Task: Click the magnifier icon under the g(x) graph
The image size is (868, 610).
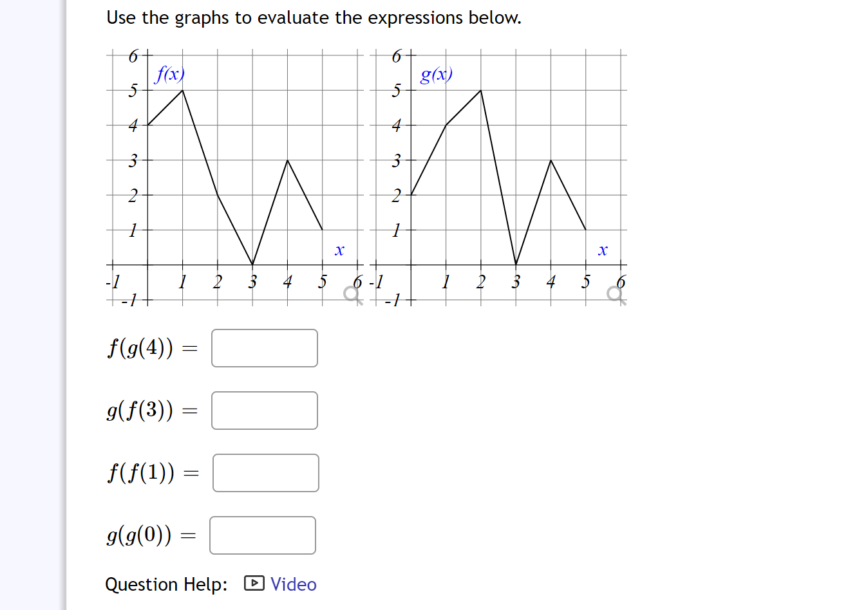Action: coord(615,294)
